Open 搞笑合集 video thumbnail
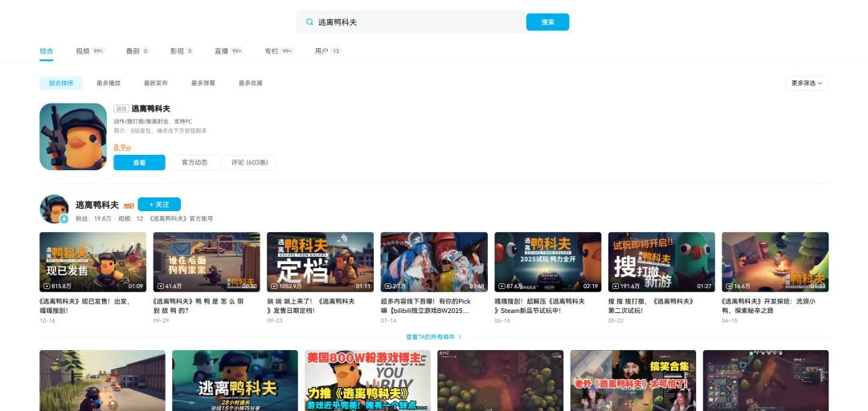This screenshot has height=411, width=868. click(x=633, y=380)
